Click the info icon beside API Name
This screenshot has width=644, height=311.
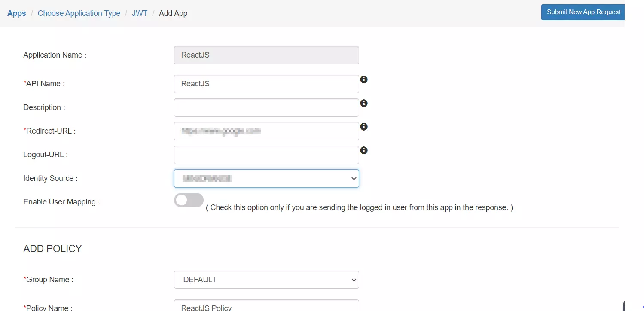[364, 79]
